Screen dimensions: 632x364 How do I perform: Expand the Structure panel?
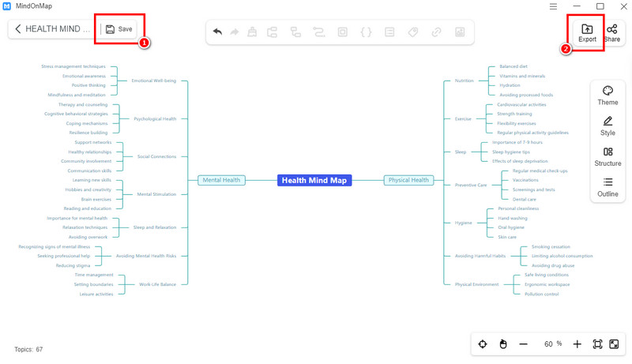(608, 156)
